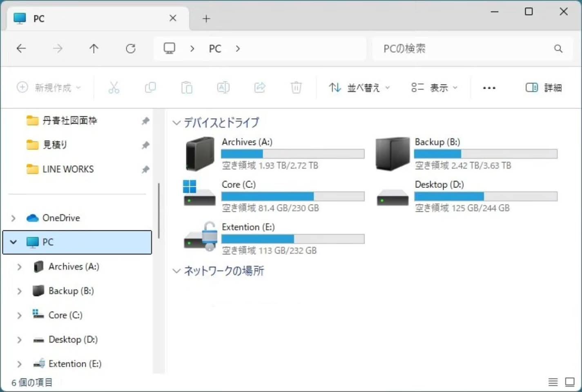Click the Cut scissors icon
582x392 pixels.
(114, 87)
